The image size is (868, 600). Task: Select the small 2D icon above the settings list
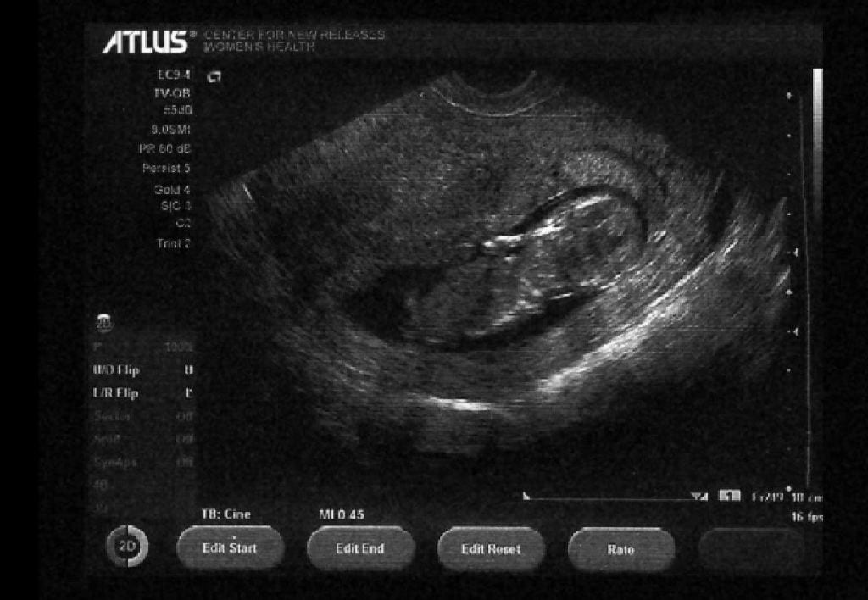click(104, 323)
